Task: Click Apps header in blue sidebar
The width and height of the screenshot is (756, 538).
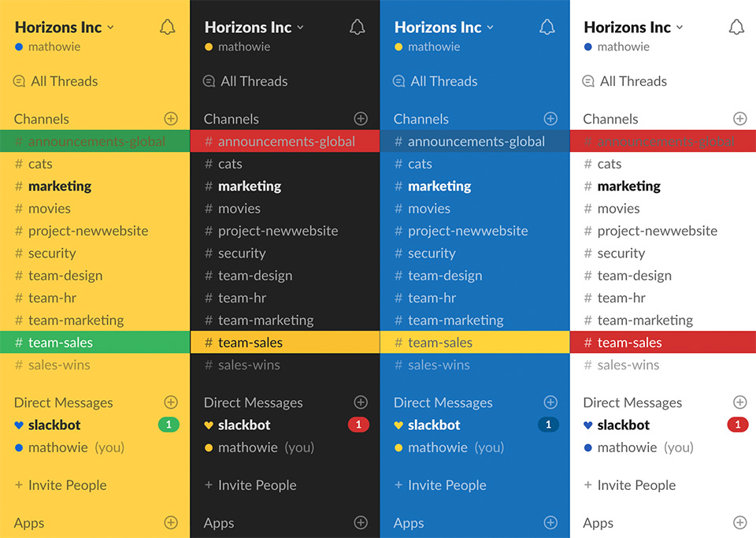Action: pos(409,523)
